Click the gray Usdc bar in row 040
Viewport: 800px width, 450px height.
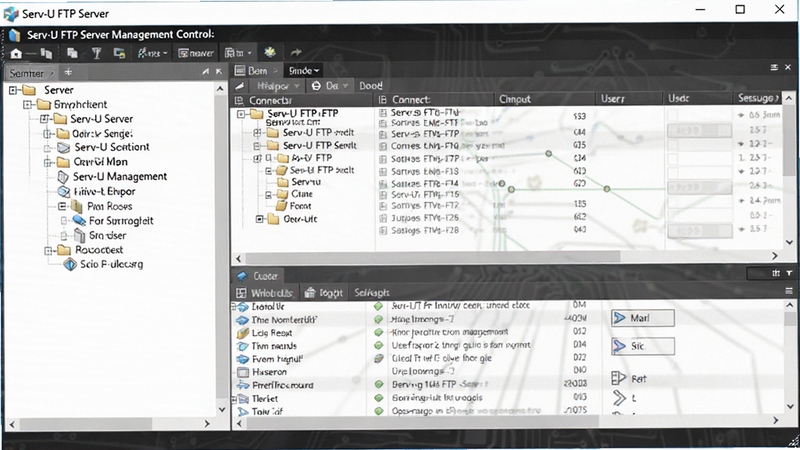(699, 231)
